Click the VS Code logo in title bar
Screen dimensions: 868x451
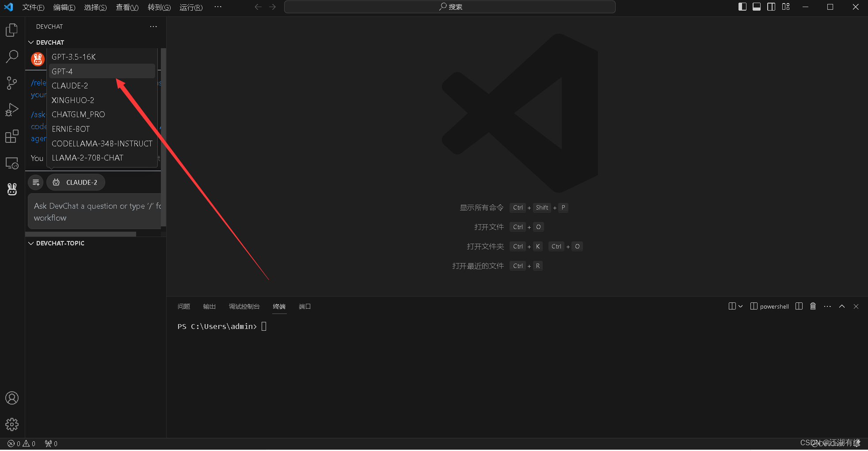point(8,7)
